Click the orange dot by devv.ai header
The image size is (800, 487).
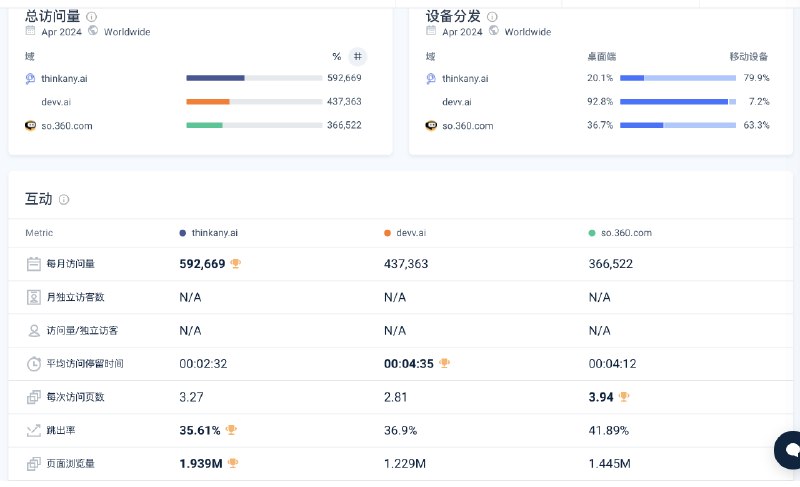click(387, 233)
